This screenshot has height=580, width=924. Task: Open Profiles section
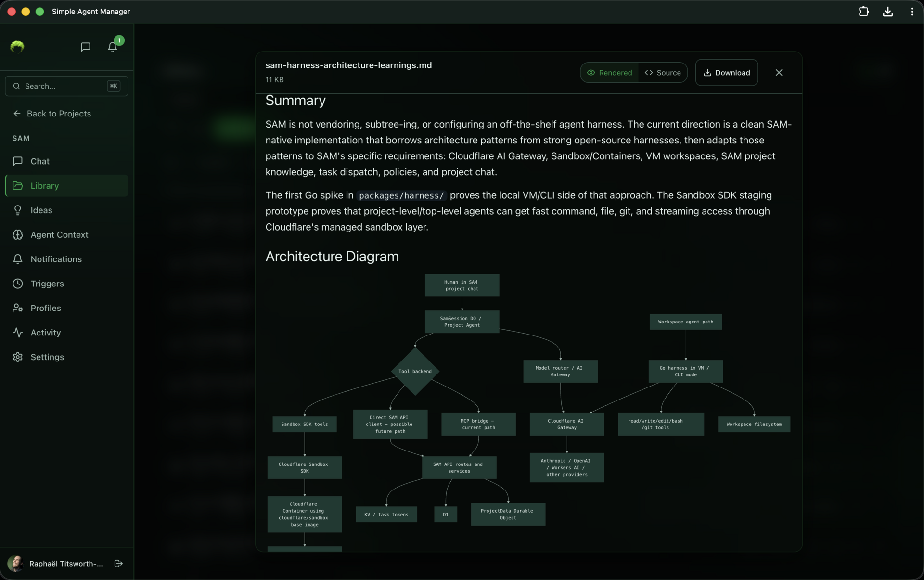pyautogui.click(x=66, y=308)
